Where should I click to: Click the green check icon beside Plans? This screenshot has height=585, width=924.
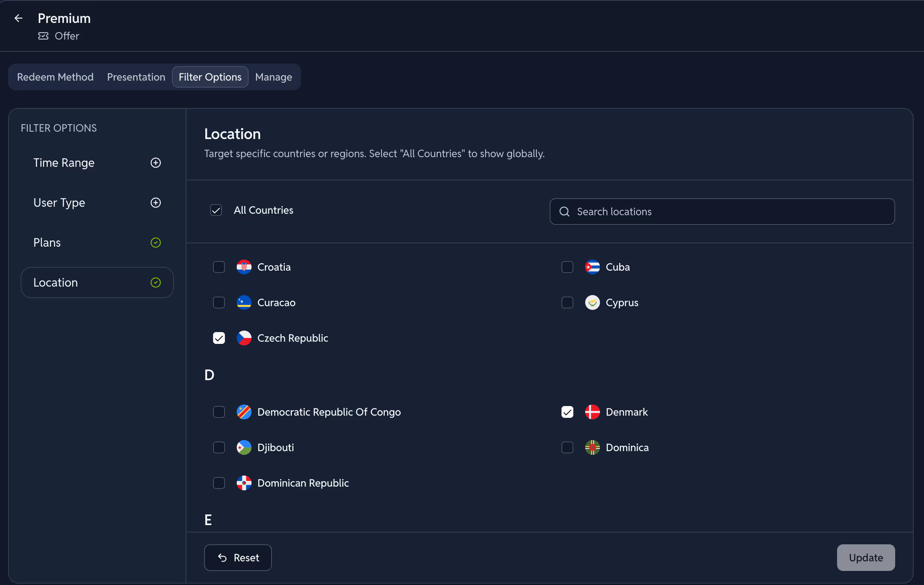click(155, 243)
